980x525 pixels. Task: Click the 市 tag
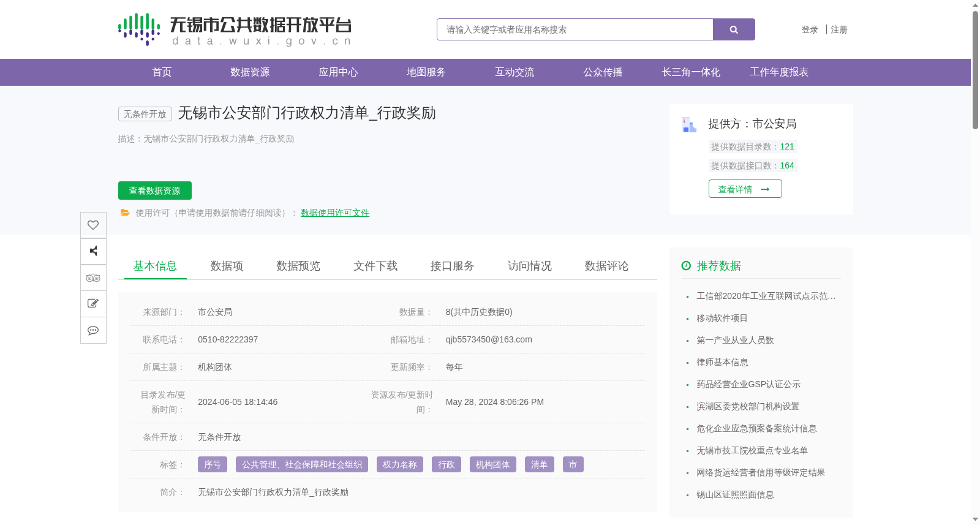573,464
